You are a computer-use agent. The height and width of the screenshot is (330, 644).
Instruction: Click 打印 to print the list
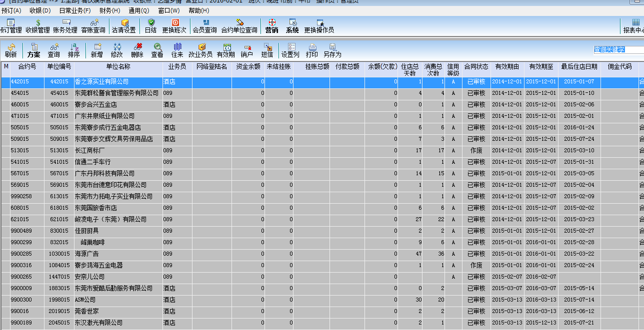(312, 50)
